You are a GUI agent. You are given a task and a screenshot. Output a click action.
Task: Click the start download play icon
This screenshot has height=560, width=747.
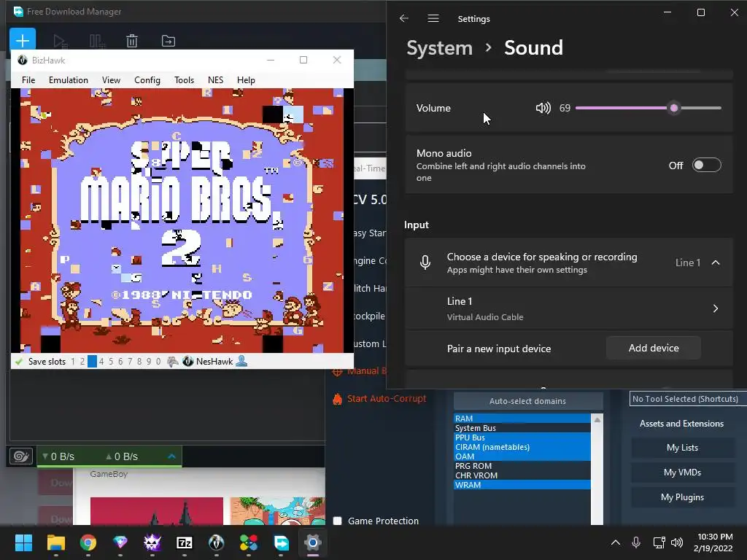point(60,42)
